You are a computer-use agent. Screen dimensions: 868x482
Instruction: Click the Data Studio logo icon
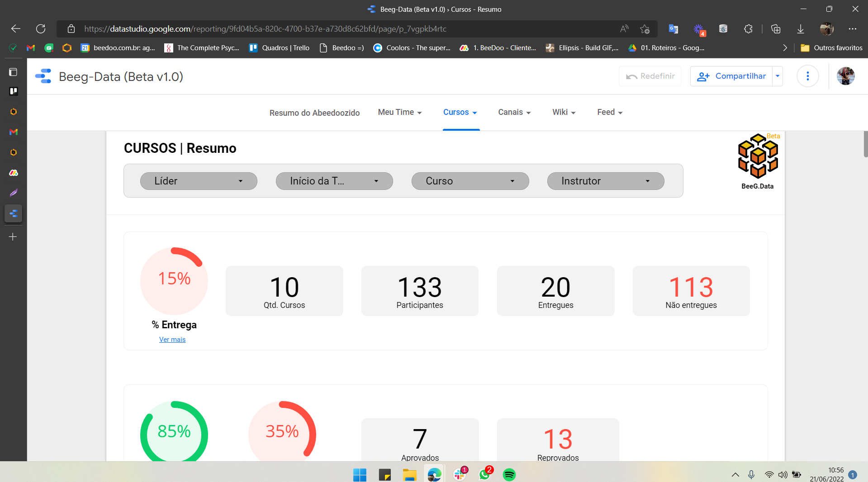coord(43,76)
